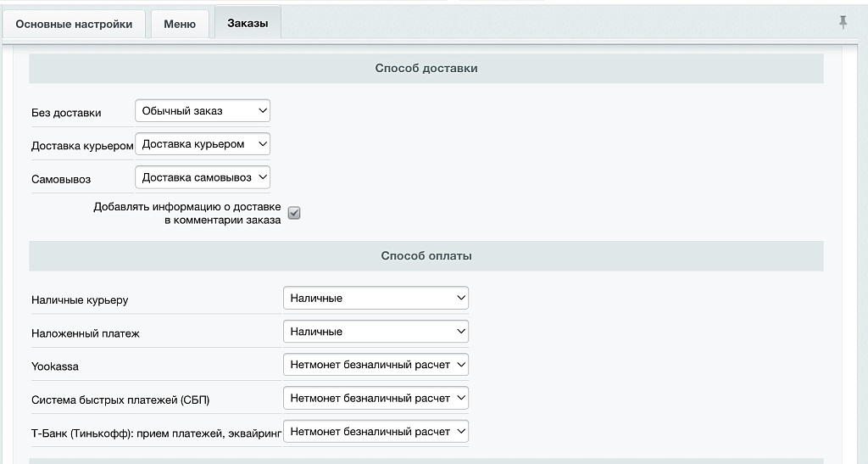868x464 pixels.
Task: Switch to the Основные настройки tab
Action: pos(75,25)
